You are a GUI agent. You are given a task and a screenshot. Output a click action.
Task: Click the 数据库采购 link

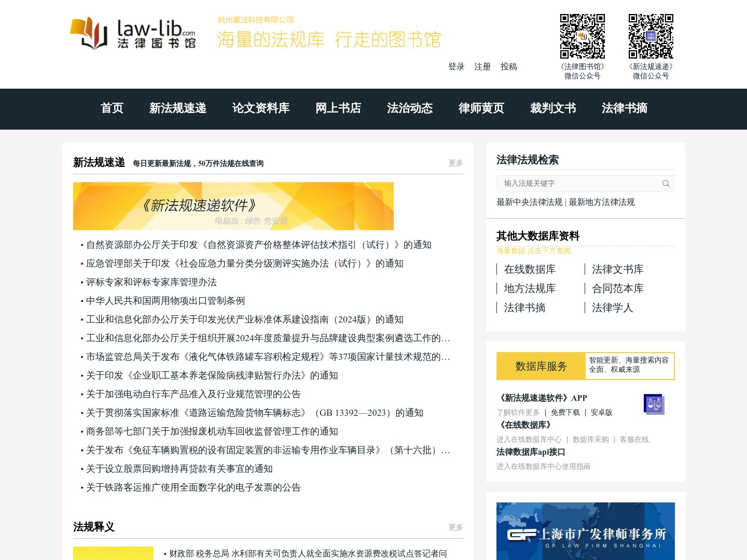[x=591, y=440]
